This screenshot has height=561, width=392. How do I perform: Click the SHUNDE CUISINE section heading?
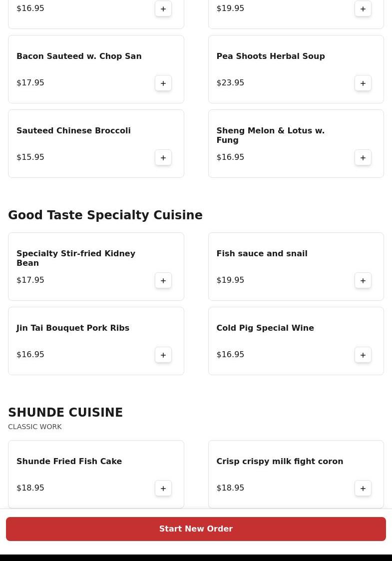click(65, 412)
